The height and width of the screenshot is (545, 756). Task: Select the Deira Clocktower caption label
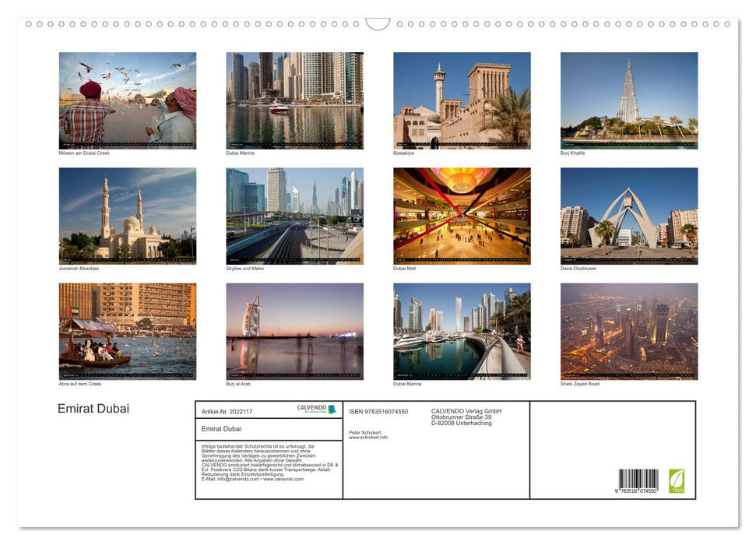580,268
